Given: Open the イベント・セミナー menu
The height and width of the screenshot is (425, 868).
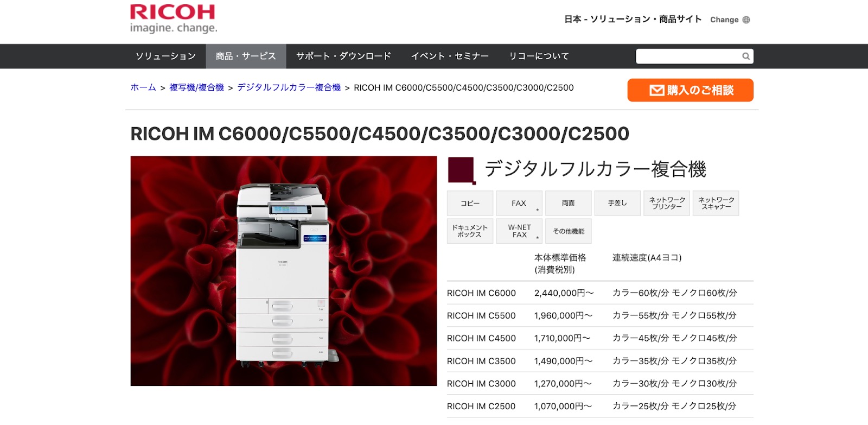Looking at the screenshot, I should pos(450,56).
